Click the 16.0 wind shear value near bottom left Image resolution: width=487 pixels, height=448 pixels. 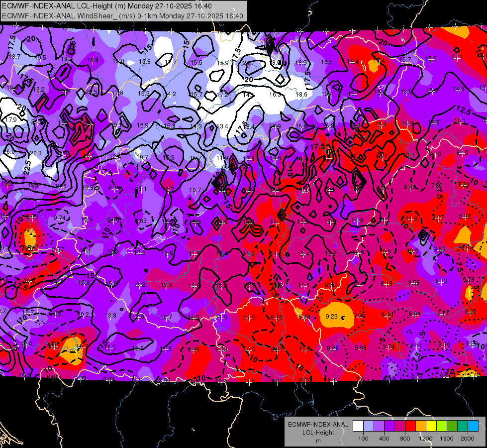click(110, 347)
